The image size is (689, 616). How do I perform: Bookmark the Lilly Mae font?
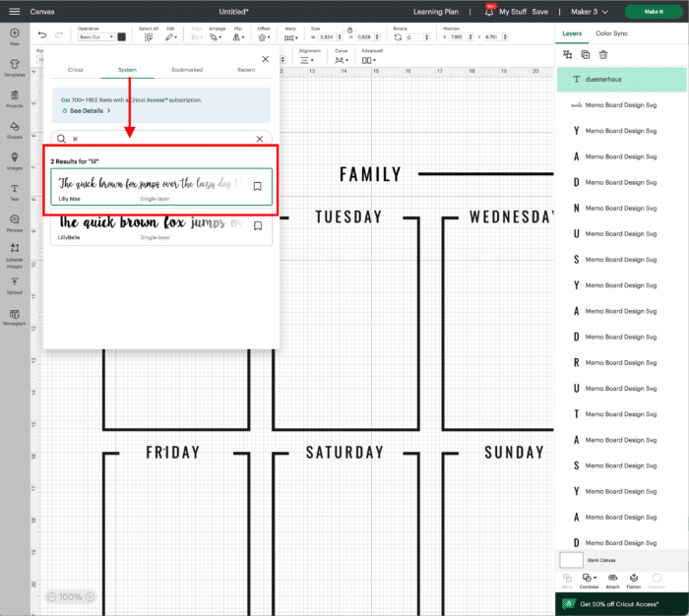pyautogui.click(x=257, y=186)
